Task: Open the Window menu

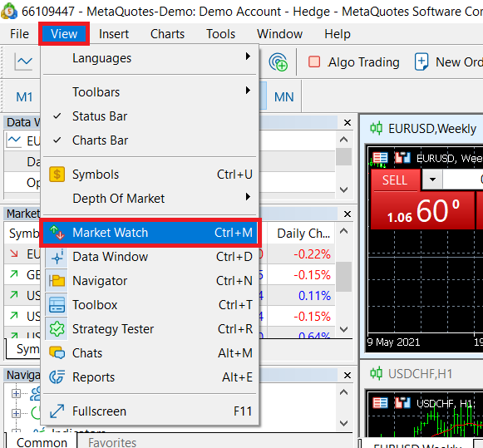Action: click(279, 34)
